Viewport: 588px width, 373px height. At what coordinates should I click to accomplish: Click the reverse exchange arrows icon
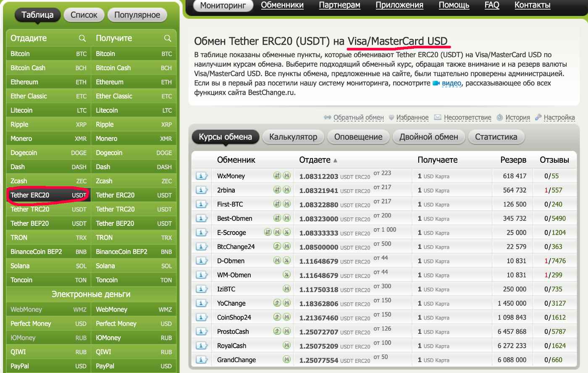[328, 117]
